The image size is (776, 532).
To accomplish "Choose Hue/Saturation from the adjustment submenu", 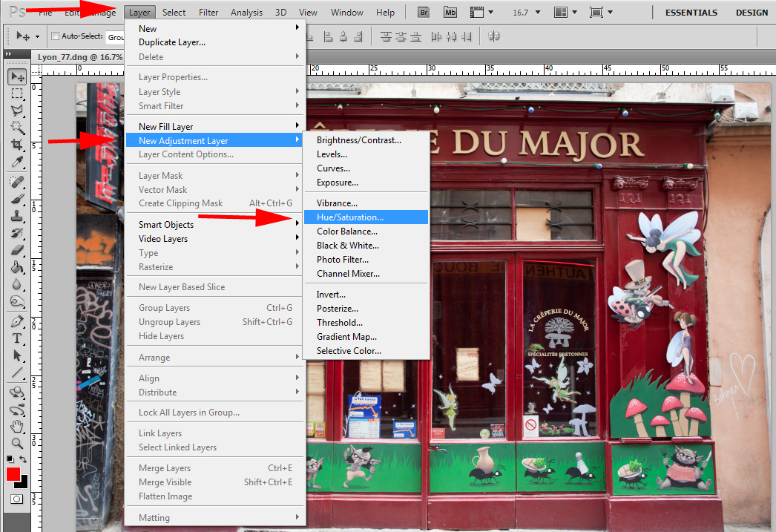I will [x=366, y=217].
